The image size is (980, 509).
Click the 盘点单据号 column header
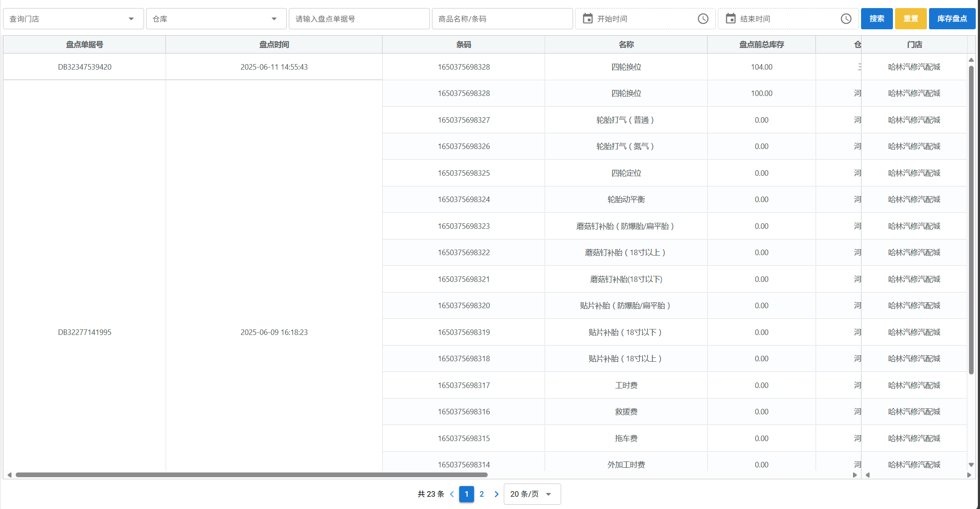(x=85, y=45)
